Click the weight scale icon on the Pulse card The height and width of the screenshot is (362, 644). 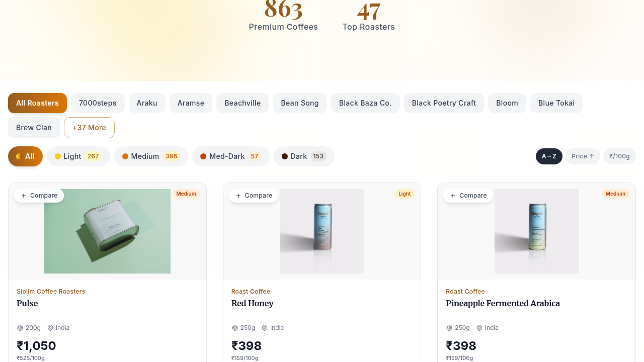click(20, 327)
